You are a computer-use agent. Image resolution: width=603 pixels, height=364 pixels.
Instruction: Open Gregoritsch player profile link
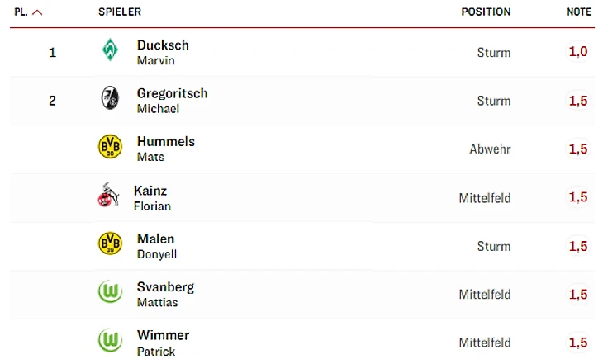[172, 93]
